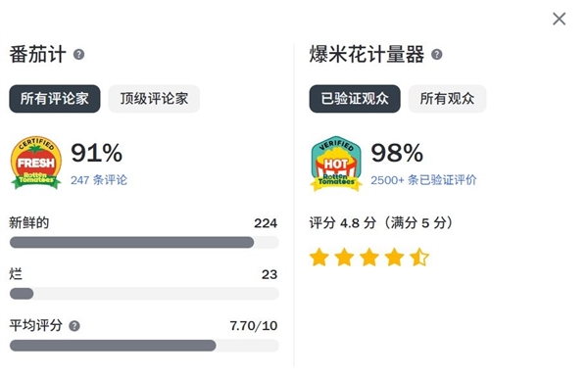Switch to 顶级评论家 filter
The image size is (588, 378).
[x=154, y=99]
